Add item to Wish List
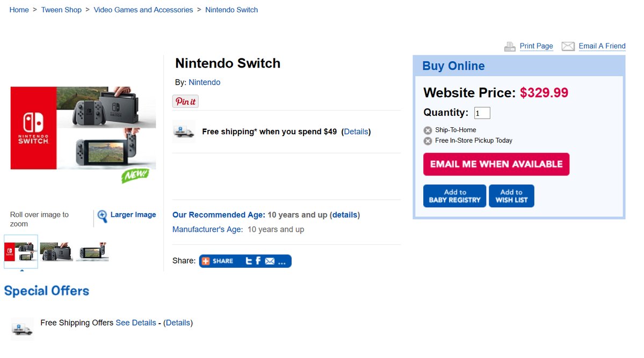This screenshot has width=644, height=358. click(x=511, y=196)
